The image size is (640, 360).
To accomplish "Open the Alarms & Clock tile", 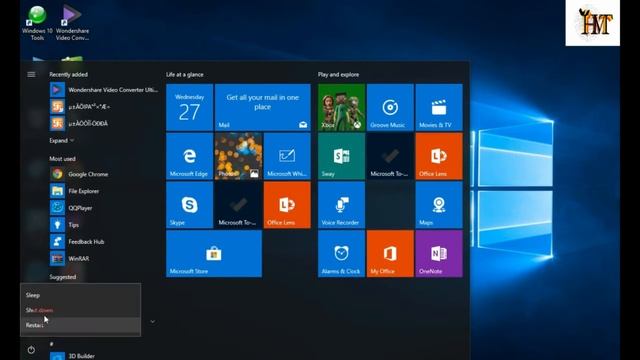I will coord(341,253).
